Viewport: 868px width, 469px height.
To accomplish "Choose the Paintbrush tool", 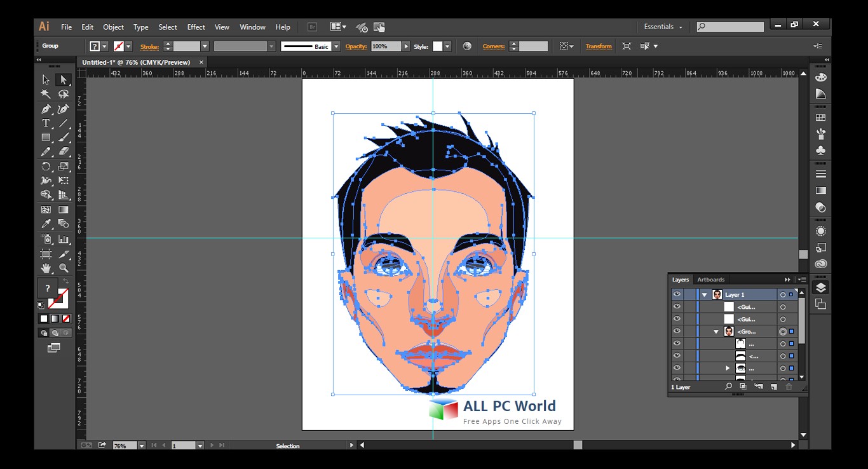I will coord(63,138).
